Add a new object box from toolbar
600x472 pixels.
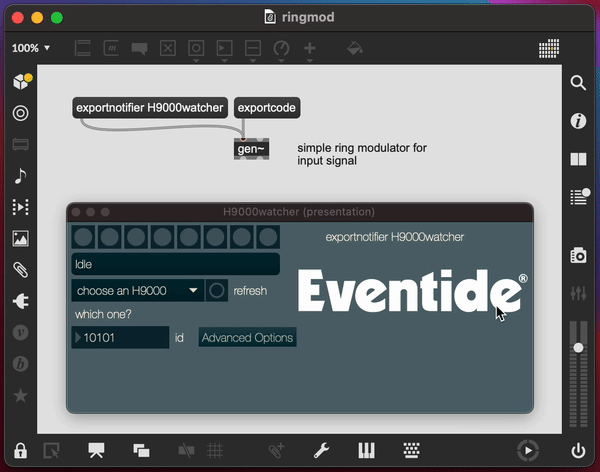click(x=83, y=48)
